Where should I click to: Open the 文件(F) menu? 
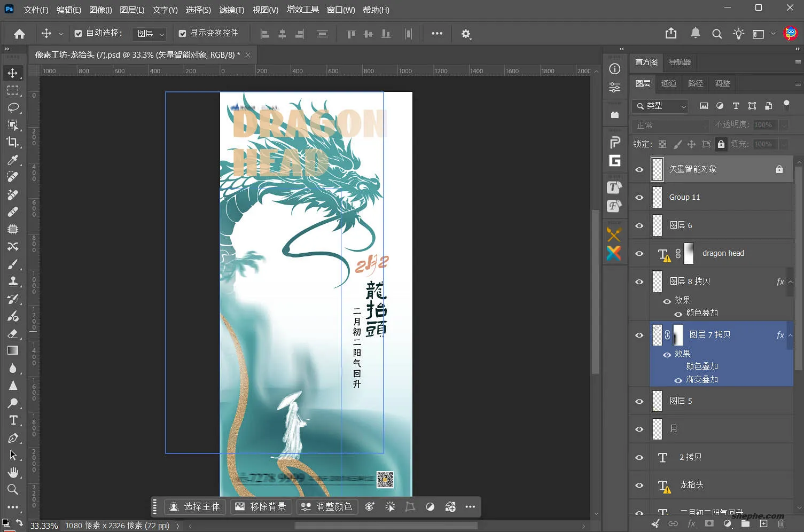[x=36, y=10]
